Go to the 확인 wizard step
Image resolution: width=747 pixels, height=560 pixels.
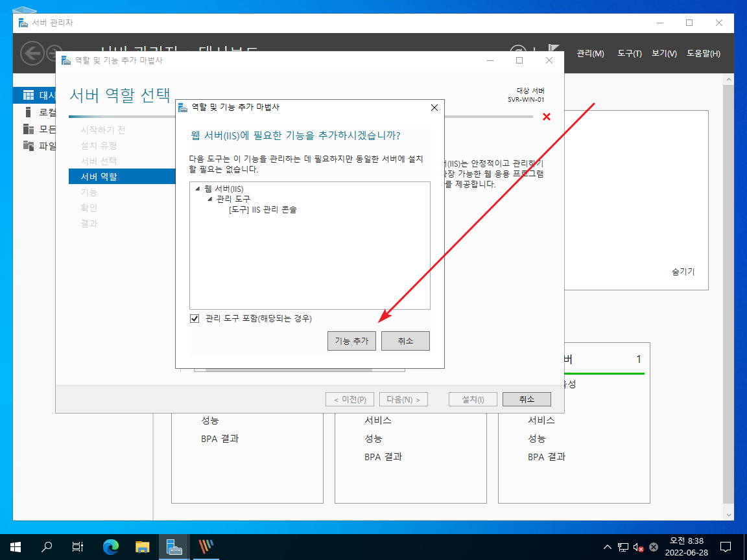(89, 207)
